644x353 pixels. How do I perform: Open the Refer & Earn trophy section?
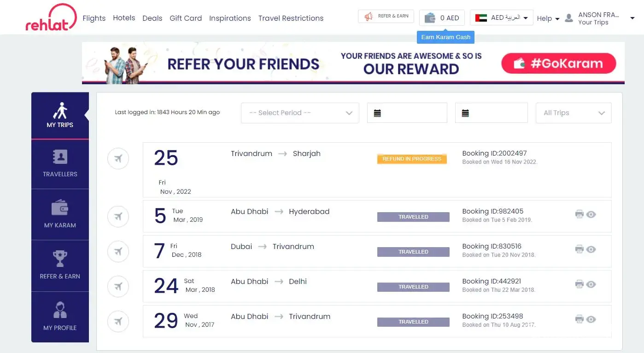(60, 266)
